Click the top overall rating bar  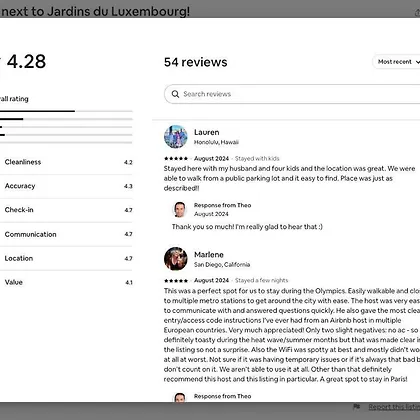tap(66, 111)
